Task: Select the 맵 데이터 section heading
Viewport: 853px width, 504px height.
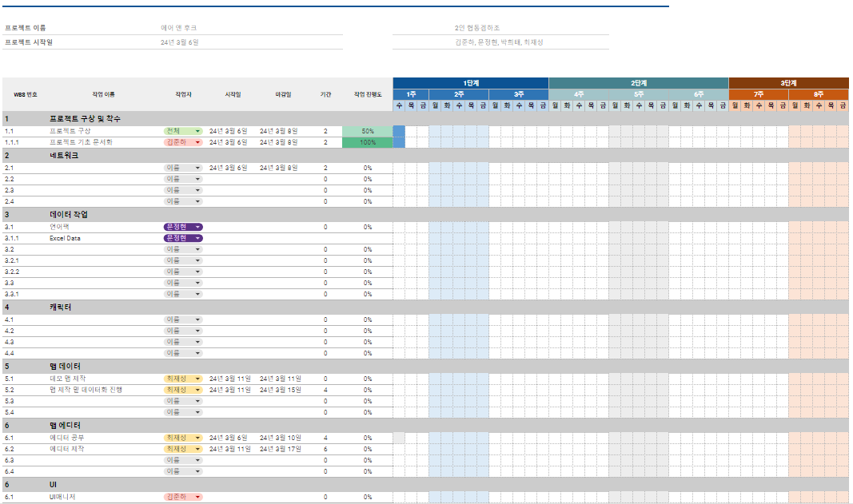Action: pos(65,367)
